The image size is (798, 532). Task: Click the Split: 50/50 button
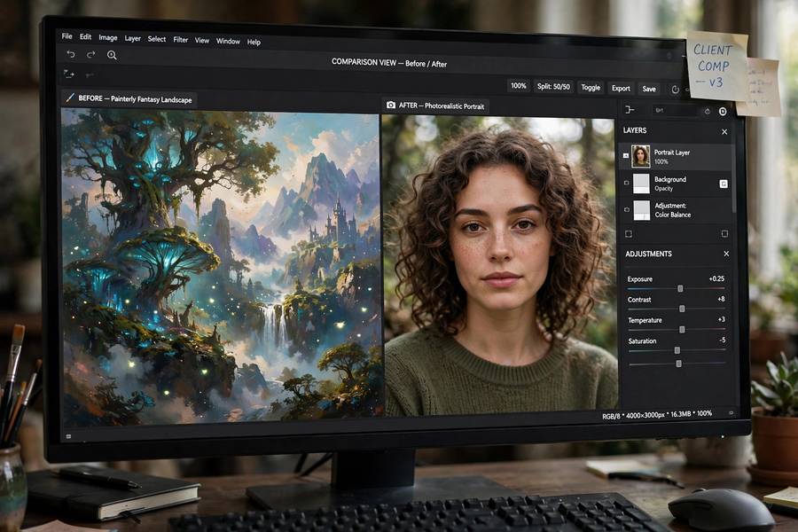click(553, 87)
